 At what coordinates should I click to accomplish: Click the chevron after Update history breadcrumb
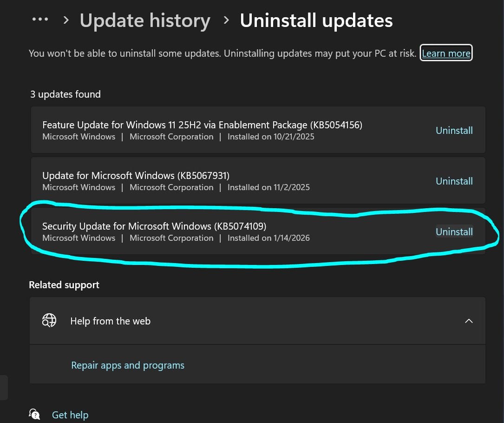226,20
